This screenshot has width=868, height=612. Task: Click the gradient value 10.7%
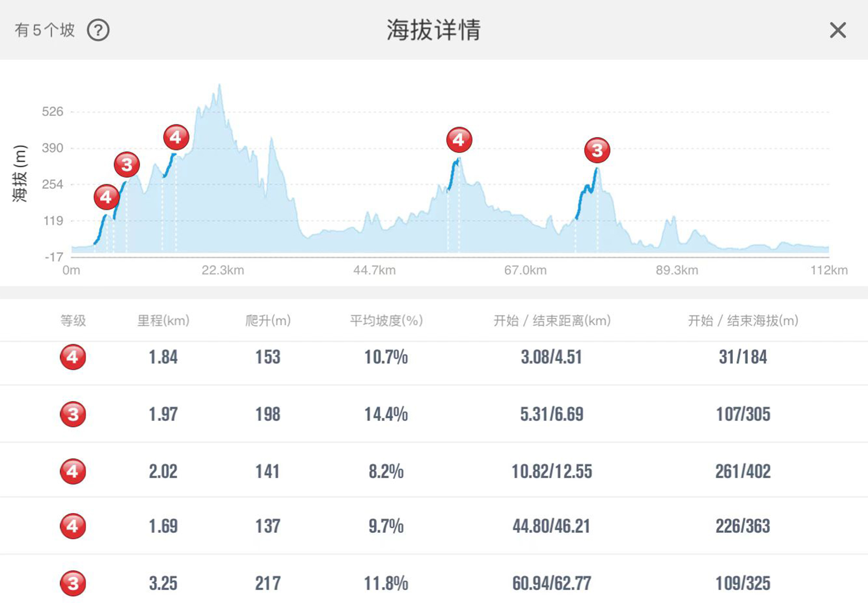386,357
